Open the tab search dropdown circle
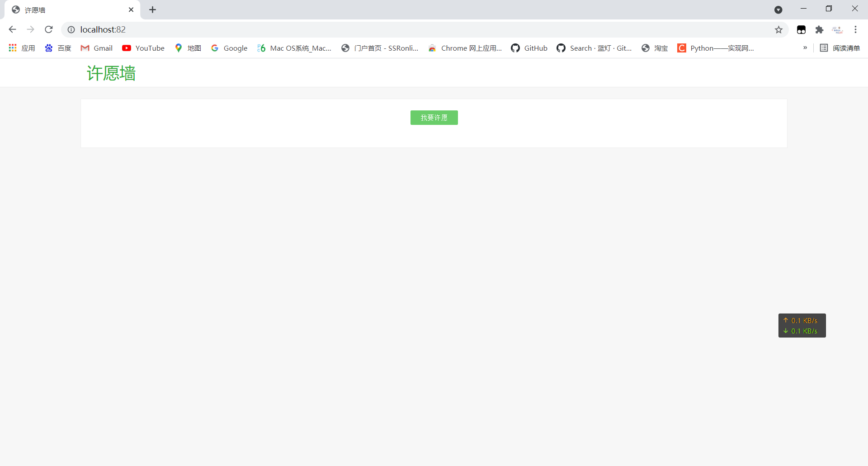The width and height of the screenshot is (868, 466). click(x=778, y=10)
